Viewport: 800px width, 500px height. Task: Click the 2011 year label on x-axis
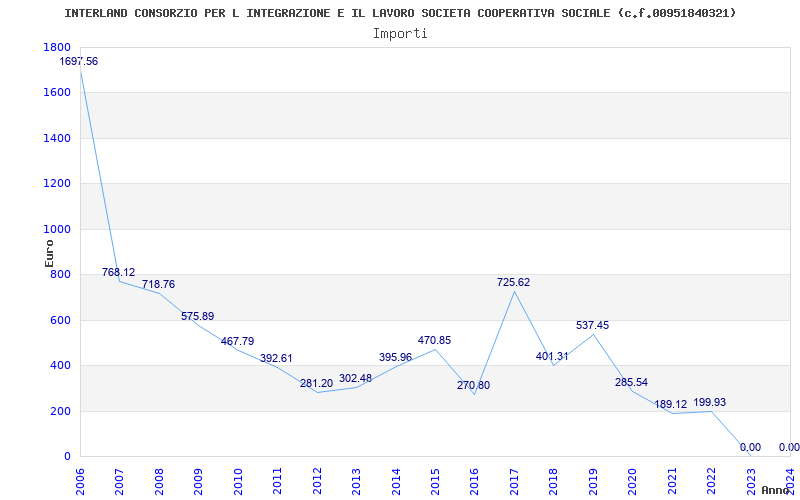coord(277,481)
